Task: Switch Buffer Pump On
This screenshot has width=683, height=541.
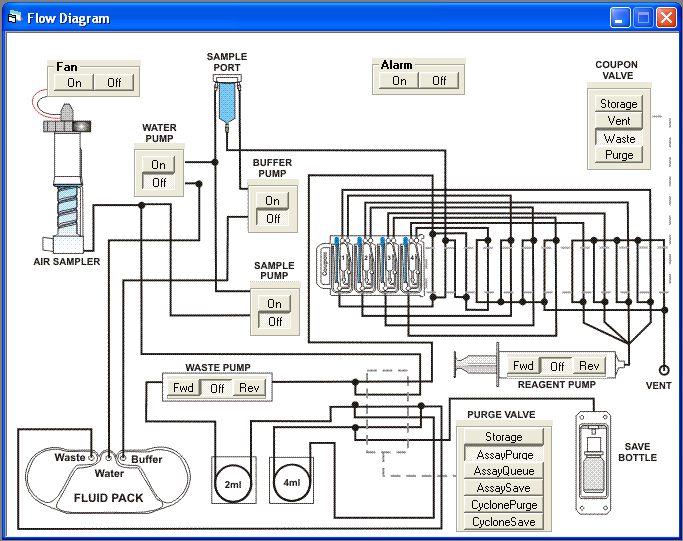Action: [x=273, y=201]
